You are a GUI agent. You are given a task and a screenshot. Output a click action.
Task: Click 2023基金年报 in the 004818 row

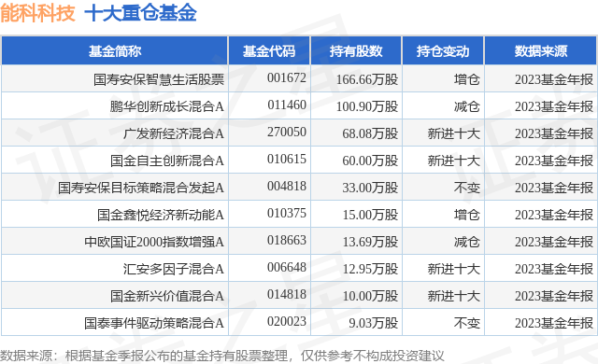554,188
